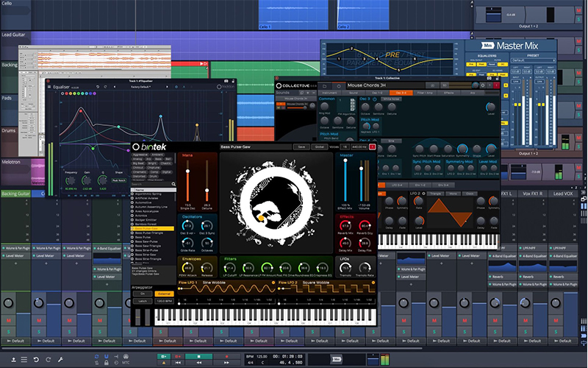Click the power icon tab in Collective header

pyautogui.click(x=339, y=86)
